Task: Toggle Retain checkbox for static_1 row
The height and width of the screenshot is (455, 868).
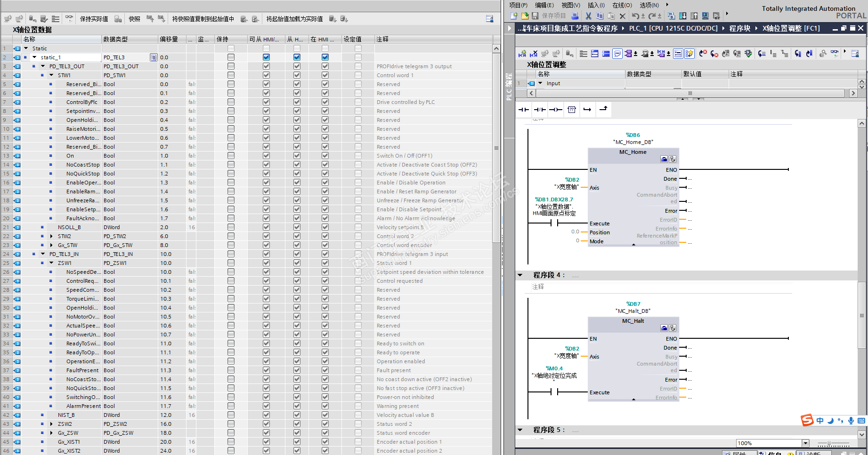Action: pos(231,57)
